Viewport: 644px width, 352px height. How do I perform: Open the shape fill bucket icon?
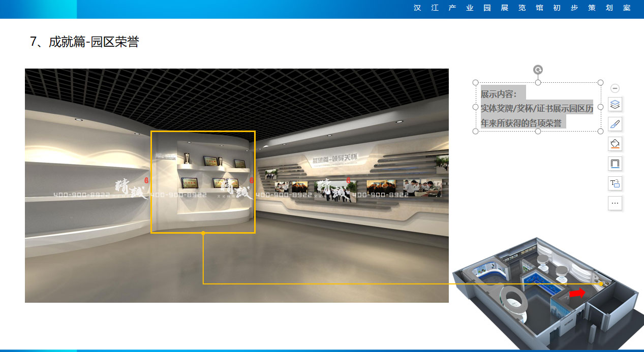click(x=615, y=144)
